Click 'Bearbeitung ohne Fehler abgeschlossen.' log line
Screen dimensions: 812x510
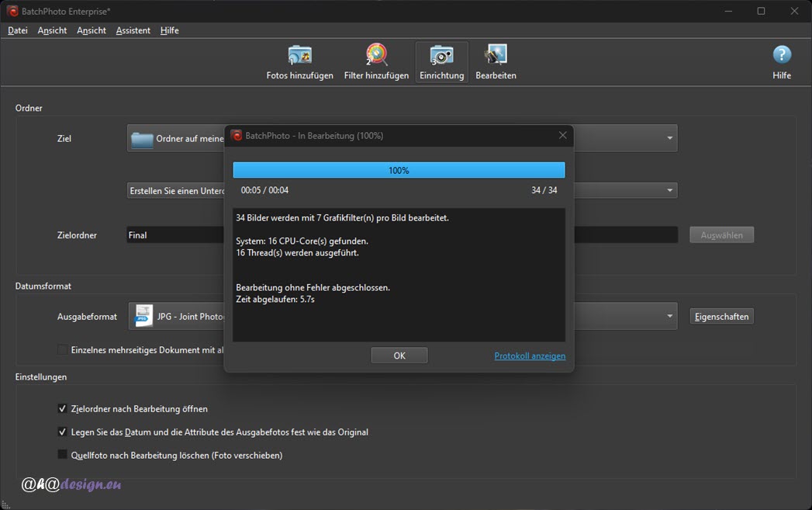coord(313,288)
